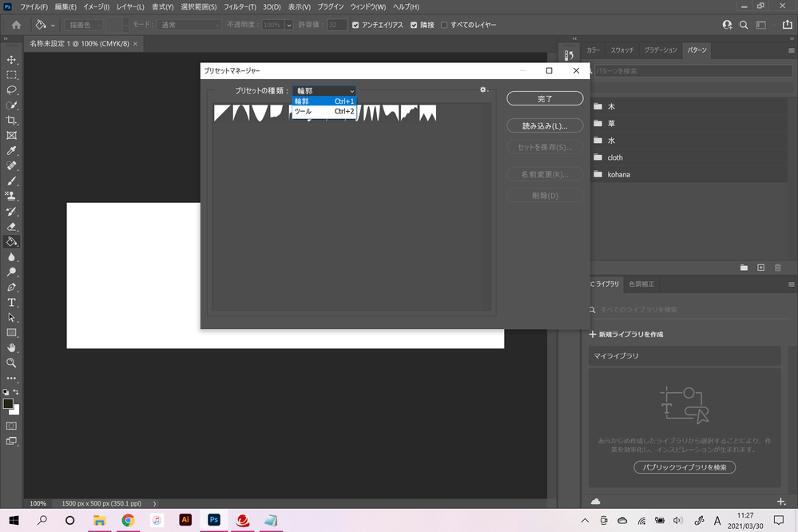
Task: Swap foreground and background colors
Action: point(16,392)
